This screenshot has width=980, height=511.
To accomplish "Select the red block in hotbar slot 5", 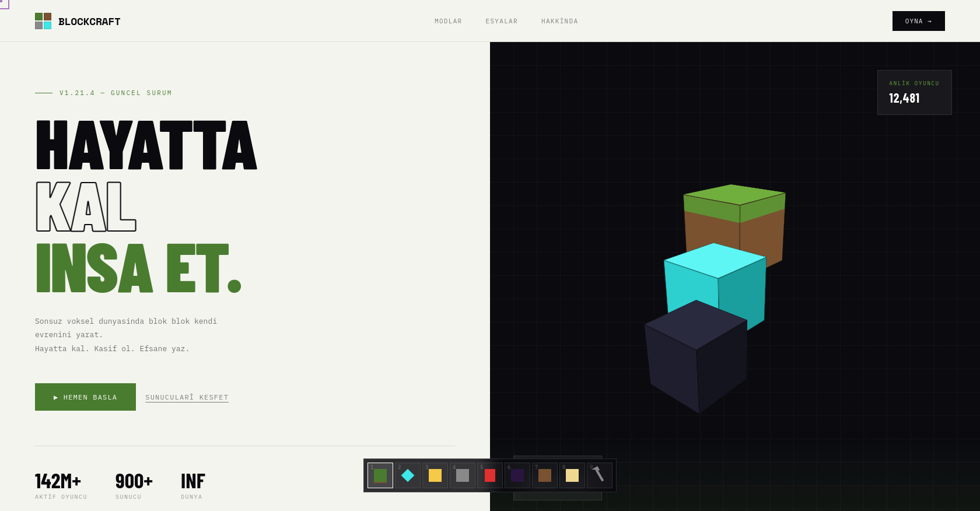I will (x=490, y=475).
